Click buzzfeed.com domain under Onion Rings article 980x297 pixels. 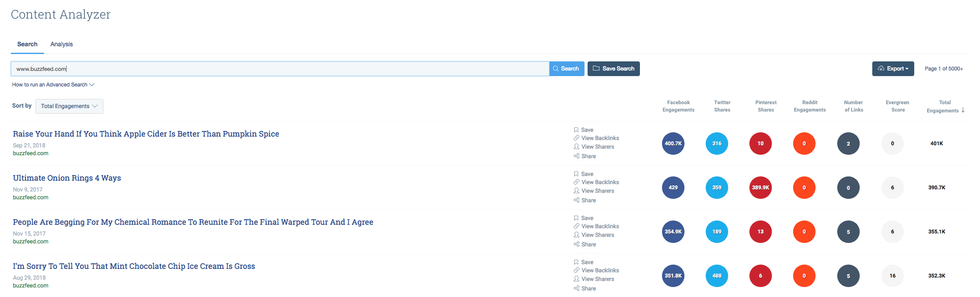(x=31, y=198)
